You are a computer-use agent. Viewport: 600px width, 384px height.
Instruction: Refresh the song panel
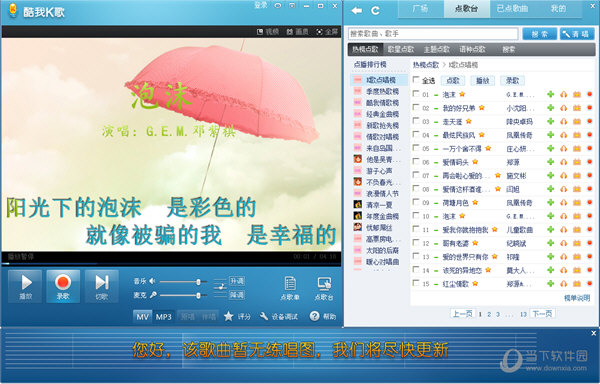tap(375, 11)
